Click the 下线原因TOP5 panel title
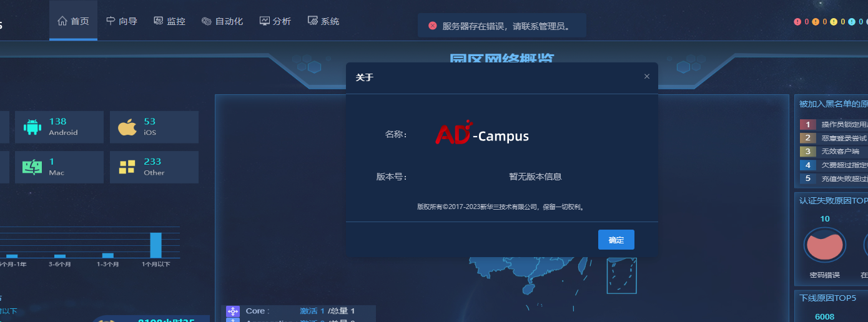 click(x=827, y=297)
